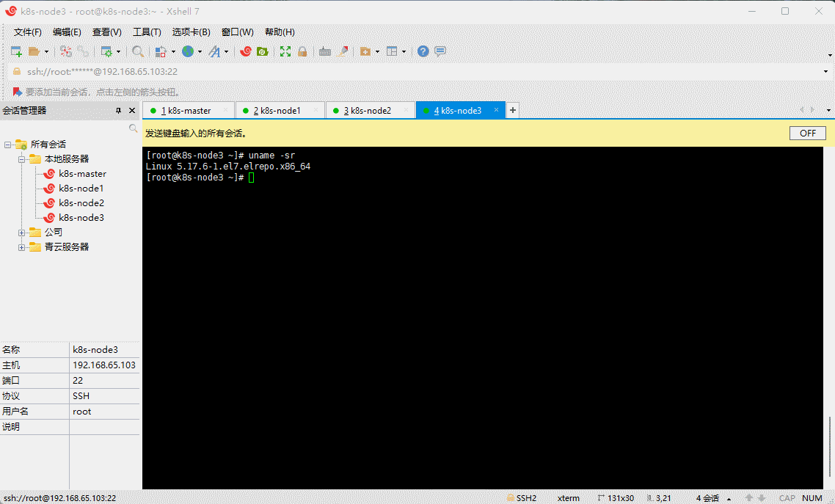Click the 4 会话 status bar entry
Image resolution: width=835 pixels, height=504 pixels.
click(x=708, y=498)
